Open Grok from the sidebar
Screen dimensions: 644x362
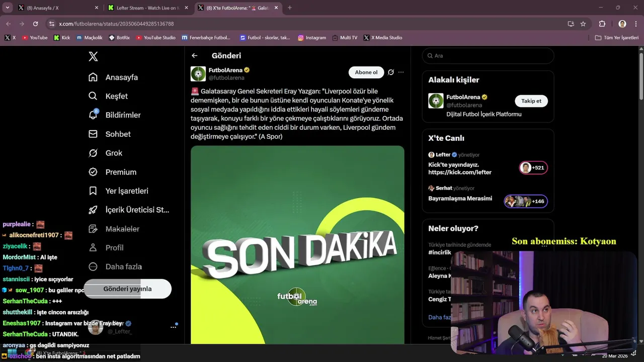pyautogui.click(x=105, y=153)
